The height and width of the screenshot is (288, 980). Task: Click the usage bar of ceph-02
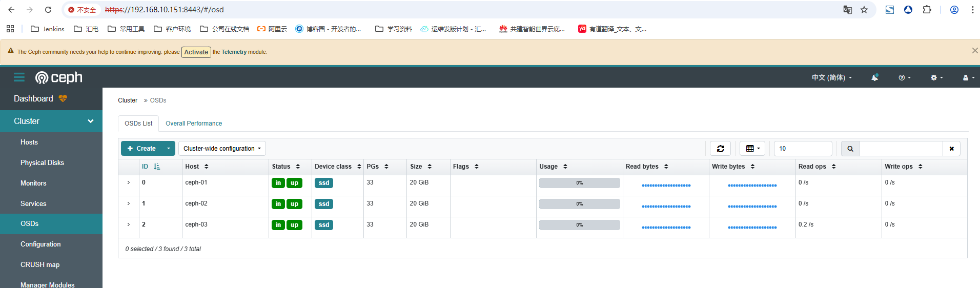(580, 204)
